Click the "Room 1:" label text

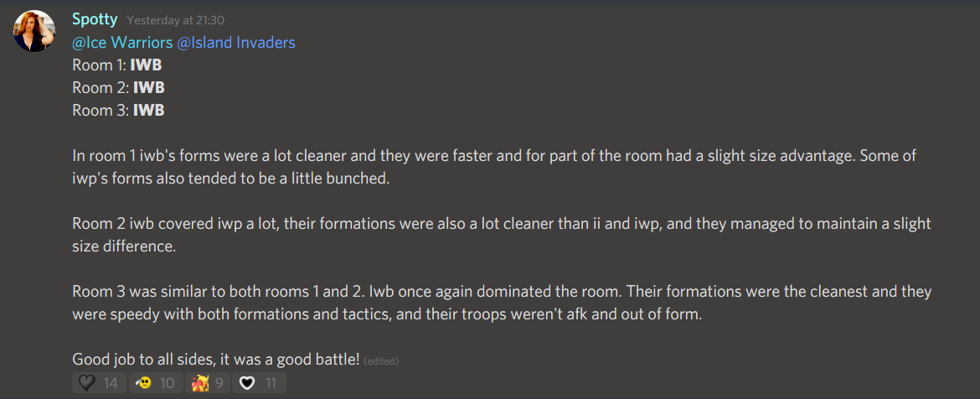point(99,65)
